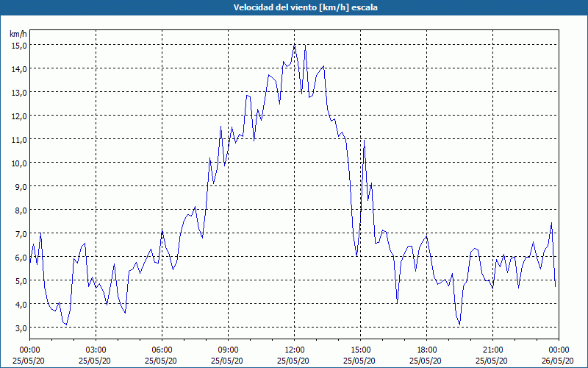Click the 03:00 time axis label

click(x=96, y=350)
